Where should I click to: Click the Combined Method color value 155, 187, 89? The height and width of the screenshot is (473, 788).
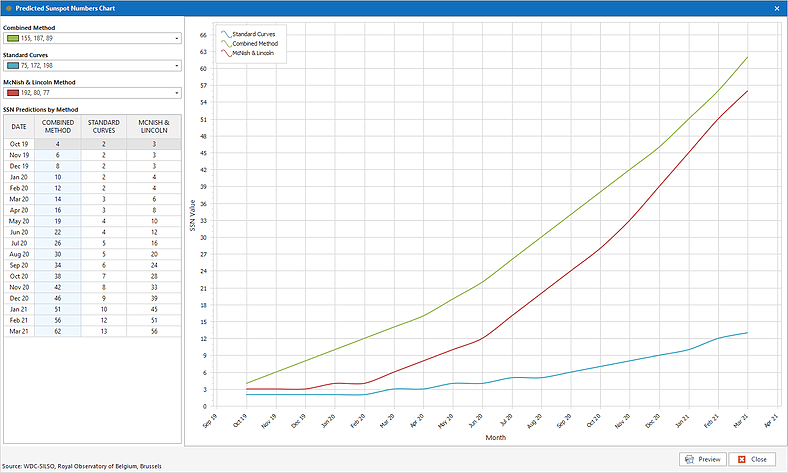pos(37,38)
